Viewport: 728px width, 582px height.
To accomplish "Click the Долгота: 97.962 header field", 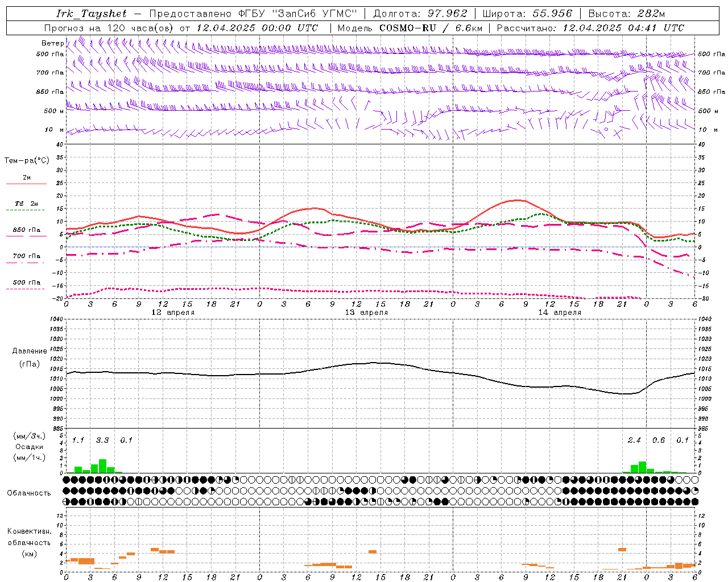I will pyautogui.click(x=420, y=14).
